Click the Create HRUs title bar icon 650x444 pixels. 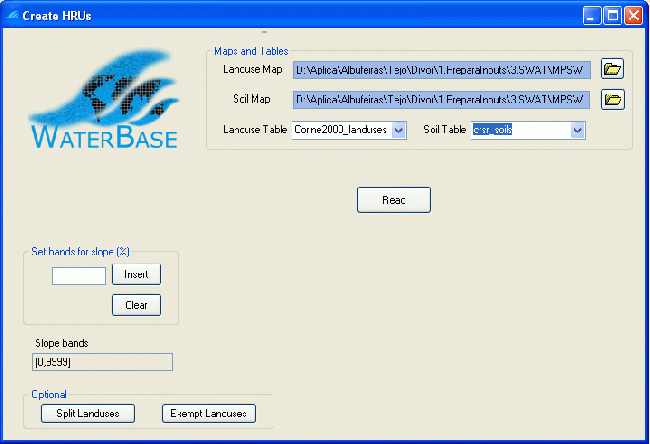click(x=12, y=15)
